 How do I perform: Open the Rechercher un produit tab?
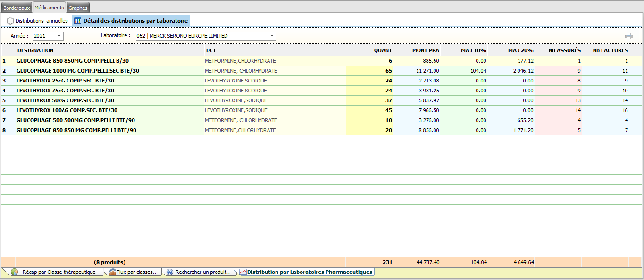202,272
